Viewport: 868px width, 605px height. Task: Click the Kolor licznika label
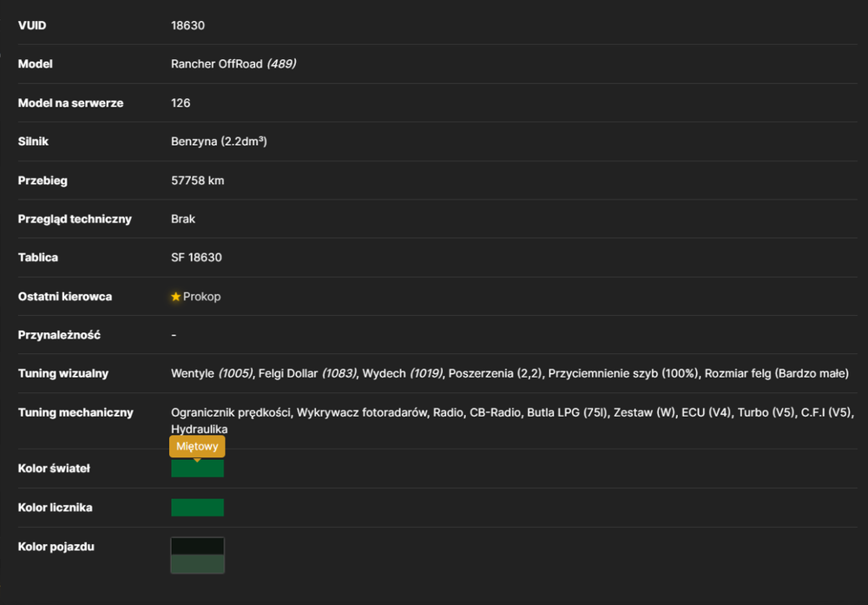[x=56, y=508]
